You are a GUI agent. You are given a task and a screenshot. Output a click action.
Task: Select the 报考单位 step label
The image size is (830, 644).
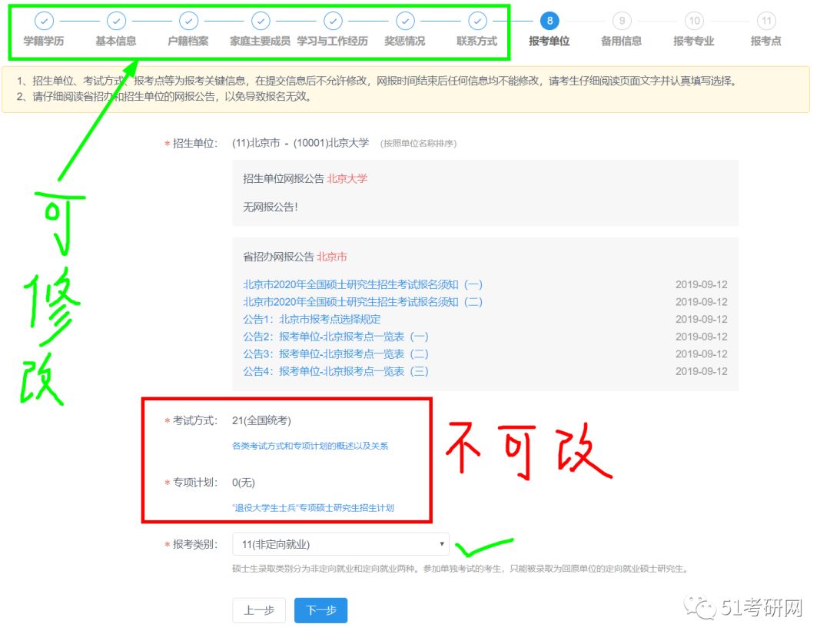click(x=549, y=41)
